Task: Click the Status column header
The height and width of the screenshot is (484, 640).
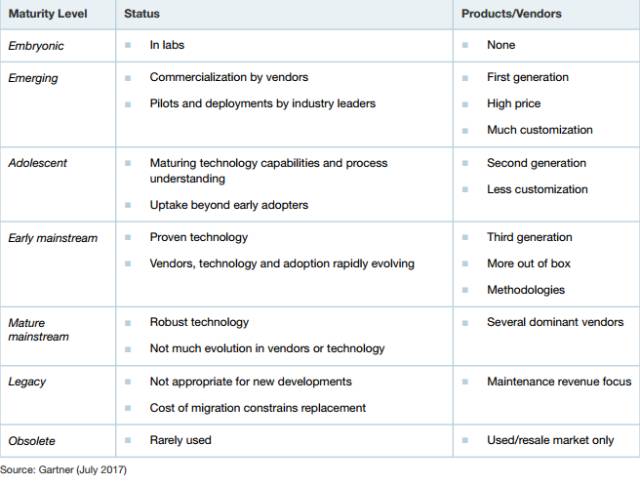Action: [x=141, y=14]
